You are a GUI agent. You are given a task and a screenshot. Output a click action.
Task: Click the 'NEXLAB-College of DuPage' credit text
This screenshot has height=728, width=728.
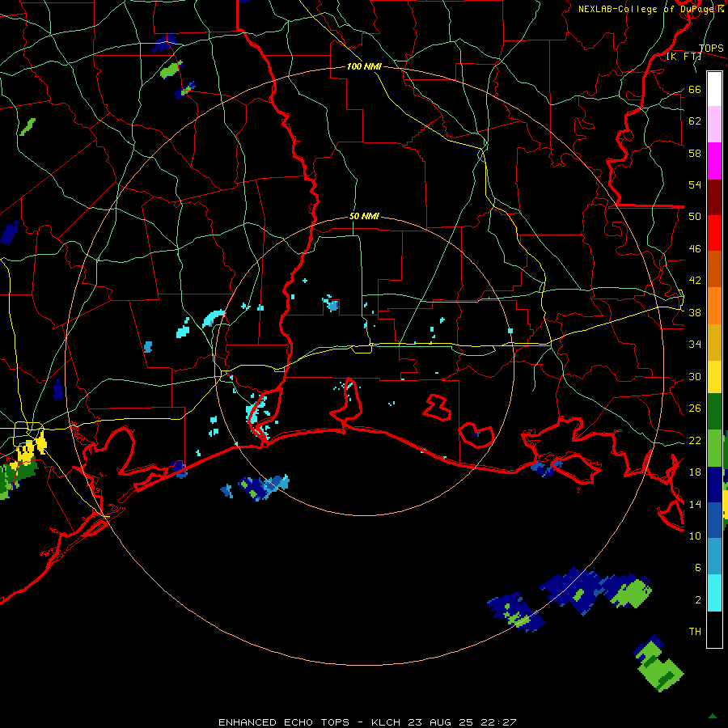click(648, 9)
